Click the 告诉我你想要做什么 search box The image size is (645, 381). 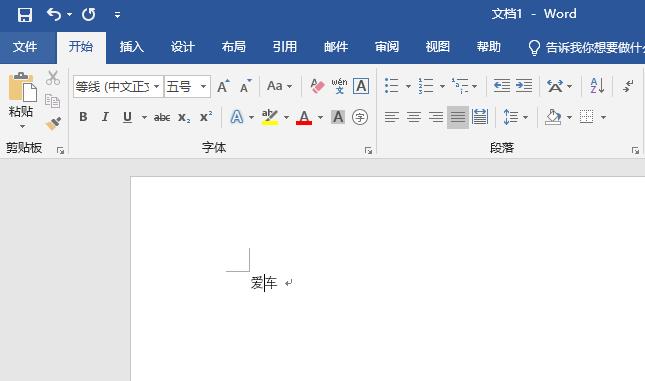tap(586, 48)
